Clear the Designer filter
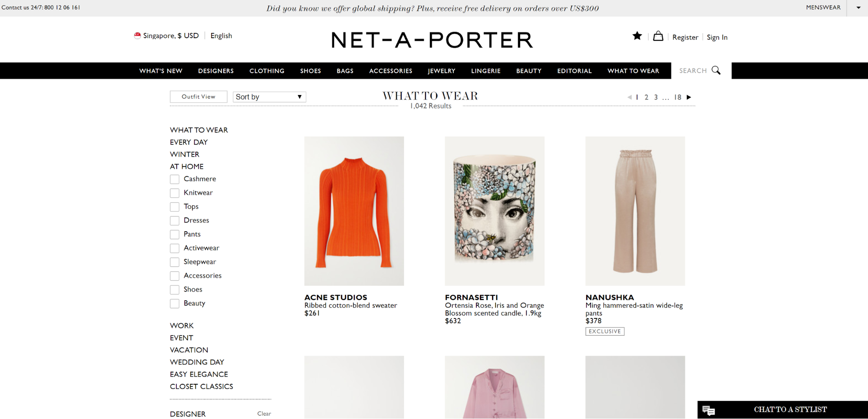Viewport: 868px width, 419px height. [x=264, y=413]
